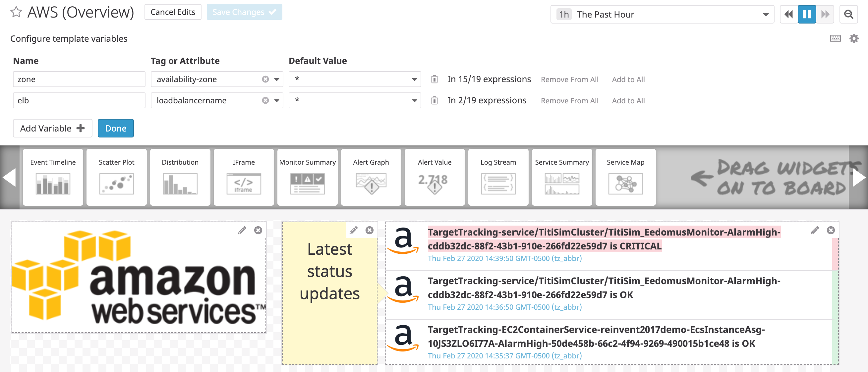Show keyboard shortcuts panel
The image size is (868, 372).
836,38
